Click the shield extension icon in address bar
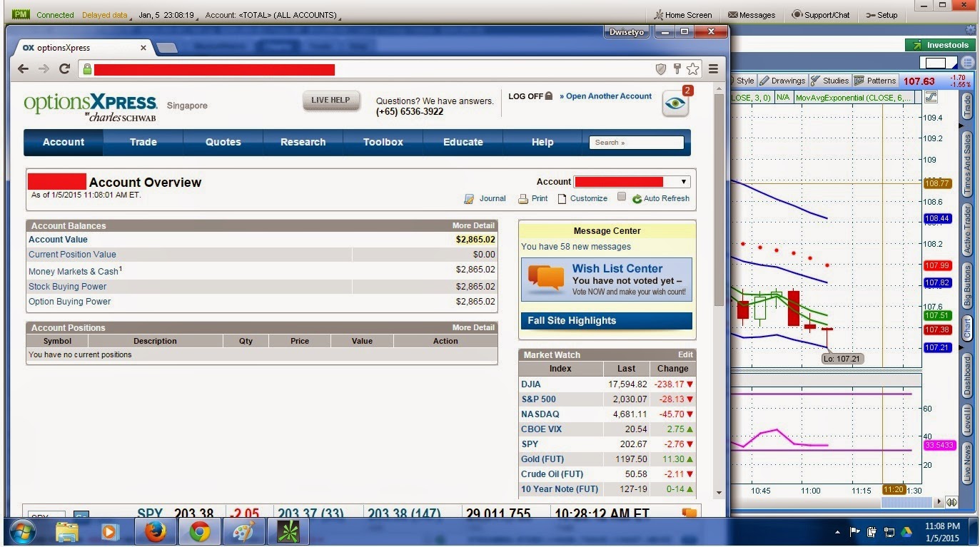The height and width of the screenshot is (547, 980). [x=661, y=69]
